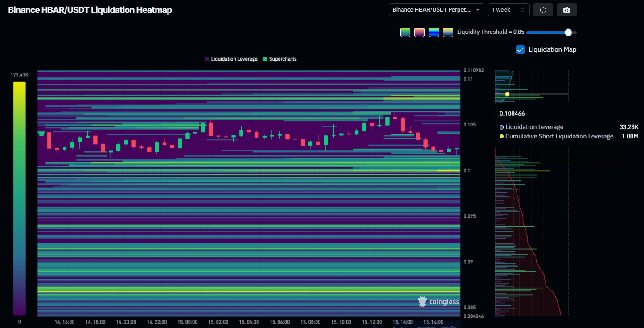644x328 pixels.
Task: Click the coinglass watermark logo
Action: [x=439, y=301]
